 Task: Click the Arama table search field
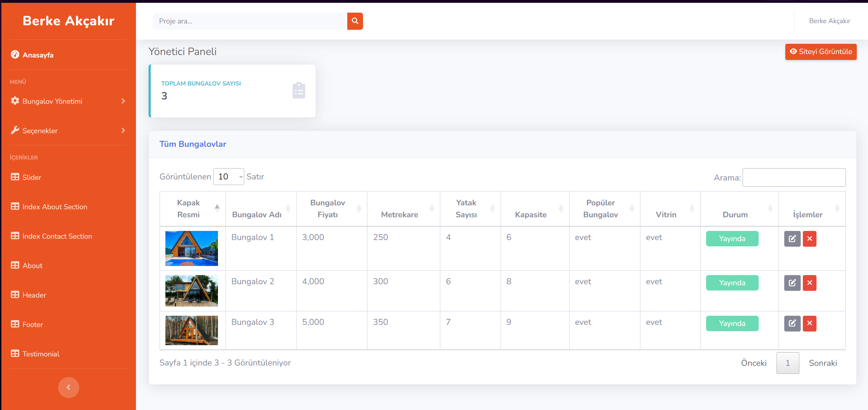794,178
